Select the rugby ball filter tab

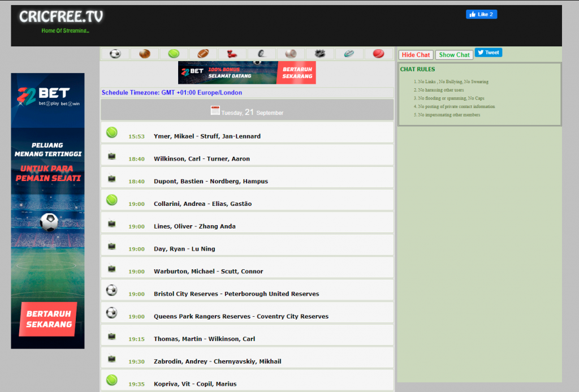point(349,54)
